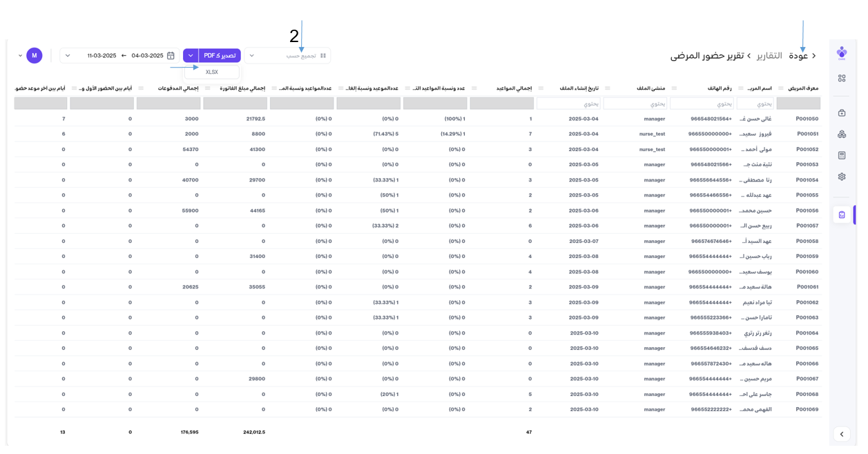Viewport: 868px width, 454px height.
Task: Click the 'تصدير كـ PDF' export button
Action: 220,56
